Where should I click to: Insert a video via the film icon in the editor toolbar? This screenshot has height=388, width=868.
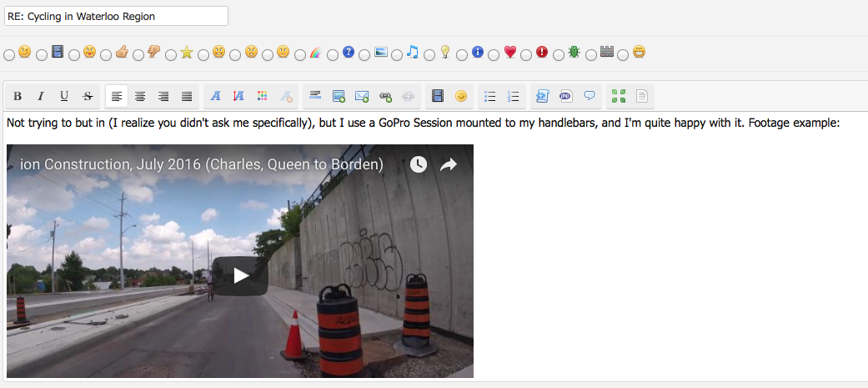(437, 96)
